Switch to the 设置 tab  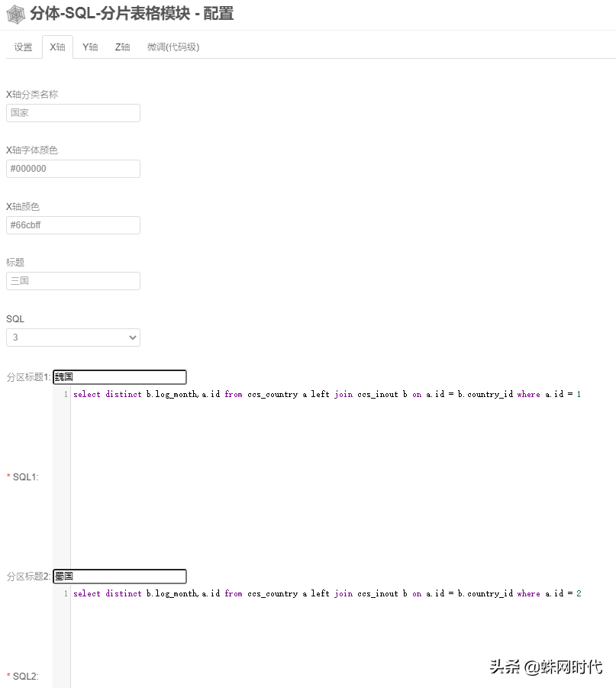point(23,47)
